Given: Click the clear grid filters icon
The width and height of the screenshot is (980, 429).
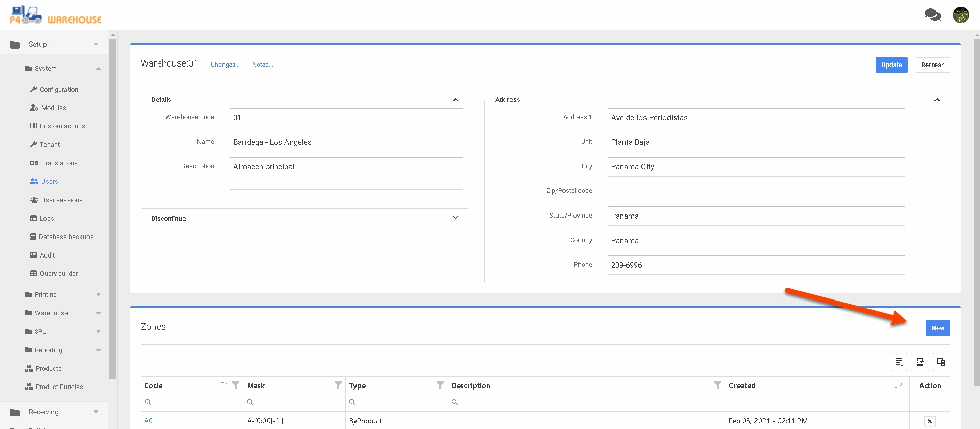Looking at the screenshot, I should tap(899, 362).
